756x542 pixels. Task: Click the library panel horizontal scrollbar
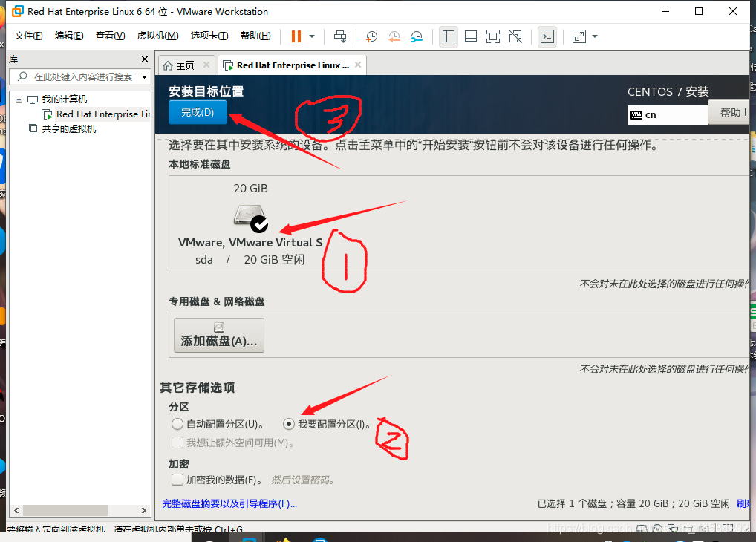coord(65,510)
